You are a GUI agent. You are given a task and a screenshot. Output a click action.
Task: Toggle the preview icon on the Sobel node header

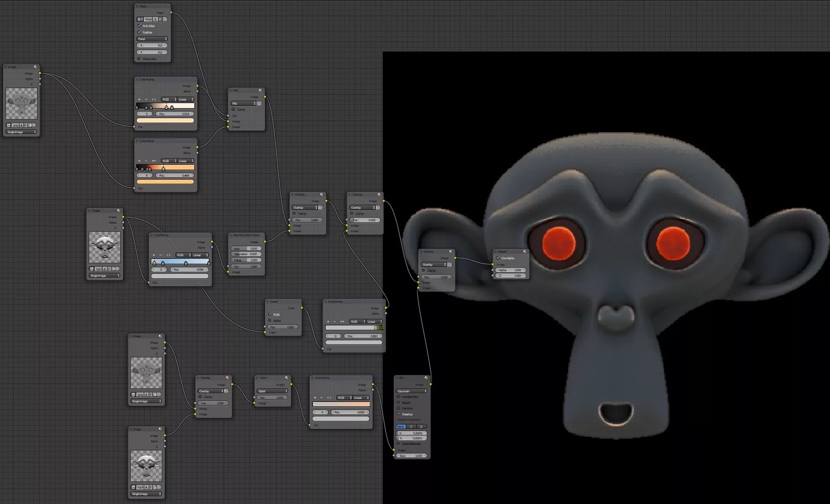287,378
